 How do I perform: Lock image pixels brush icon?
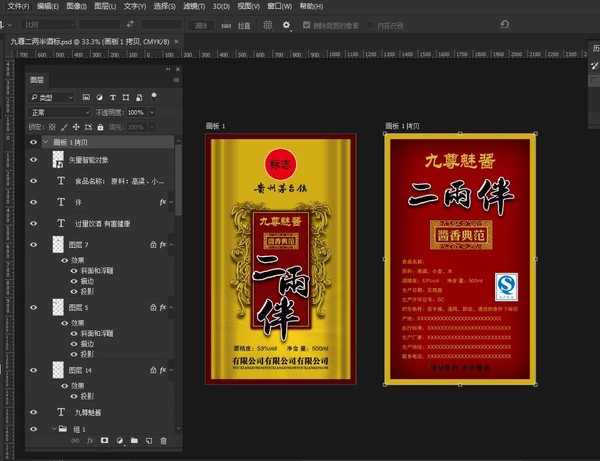64,127
